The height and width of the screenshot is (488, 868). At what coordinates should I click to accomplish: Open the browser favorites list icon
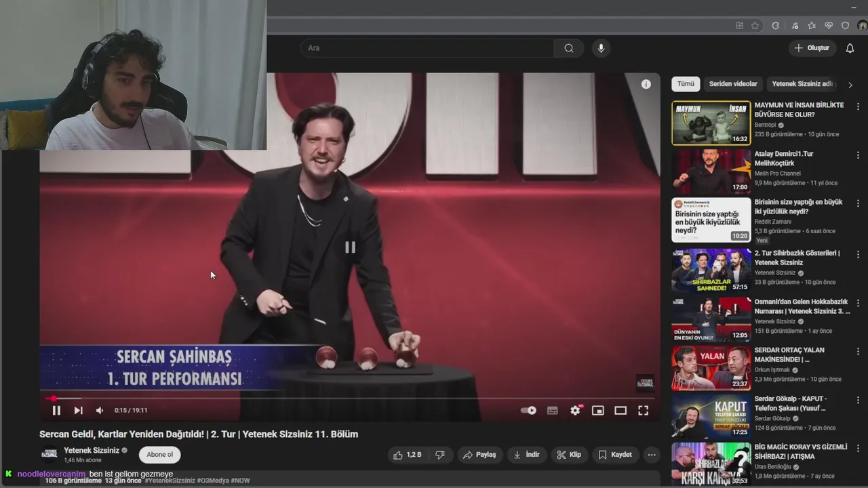(812, 26)
